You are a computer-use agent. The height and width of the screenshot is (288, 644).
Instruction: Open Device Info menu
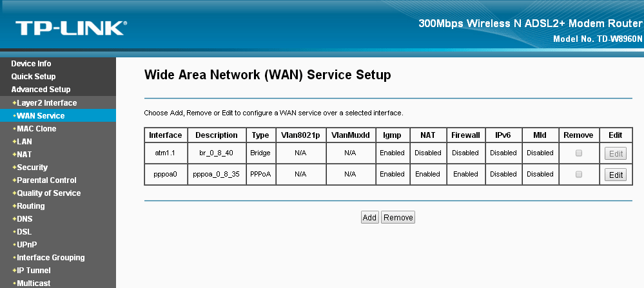click(x=31, y=64)
